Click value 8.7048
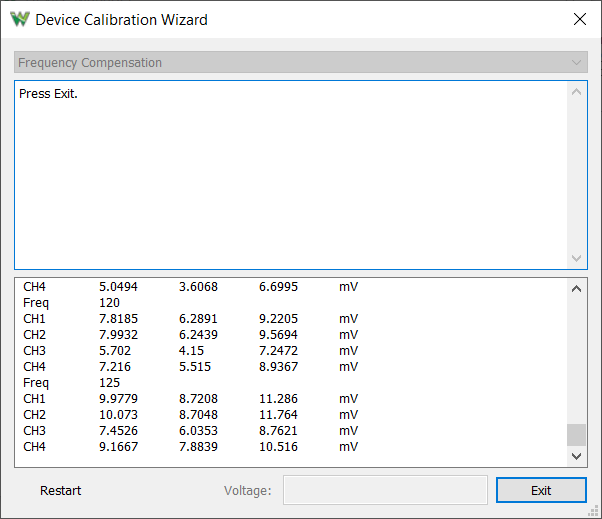This screenshot has width=602, height=519. click(198, 415)
